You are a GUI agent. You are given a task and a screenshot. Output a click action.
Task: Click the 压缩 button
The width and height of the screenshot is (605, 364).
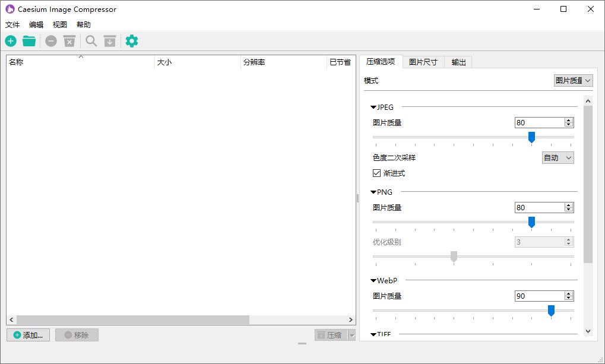331,335
